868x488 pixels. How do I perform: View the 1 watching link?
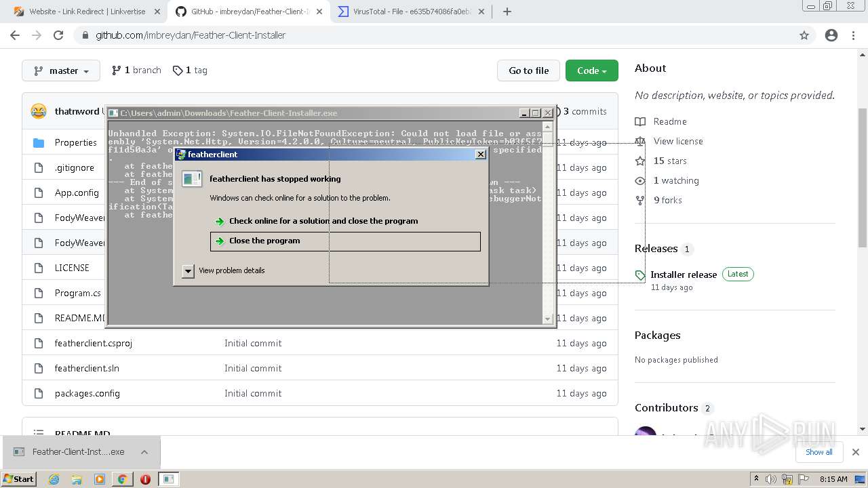click(x=676, y=180)
